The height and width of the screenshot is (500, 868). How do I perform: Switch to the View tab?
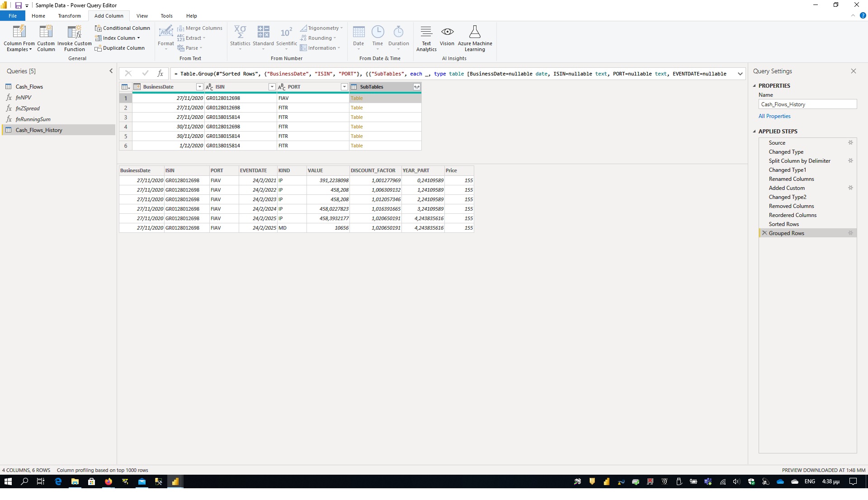pos(142,16)
